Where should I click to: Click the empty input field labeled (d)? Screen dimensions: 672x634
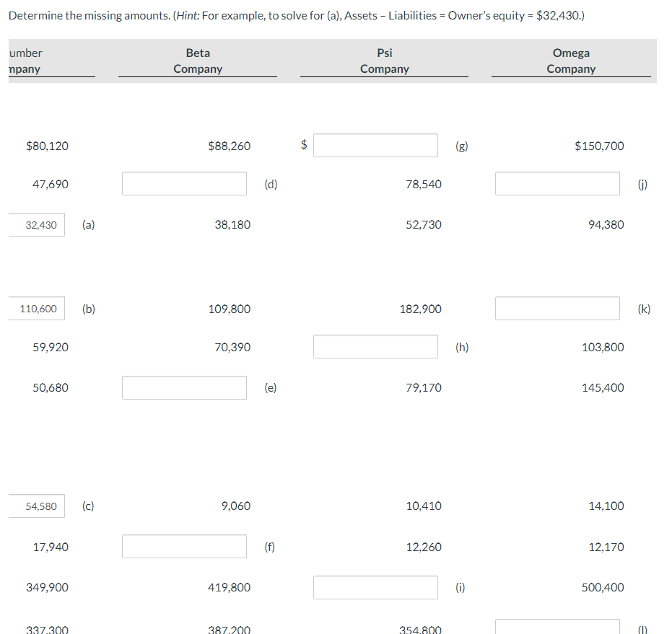click(x=184, y=183)
